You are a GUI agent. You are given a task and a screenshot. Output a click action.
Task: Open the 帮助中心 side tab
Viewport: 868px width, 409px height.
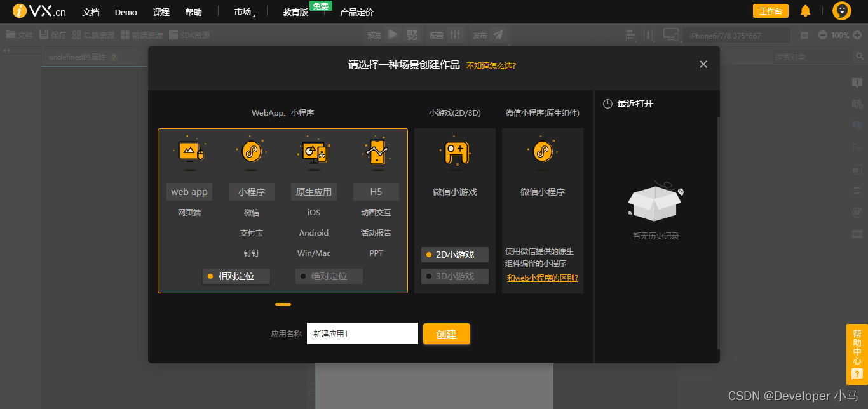point(857,354)
